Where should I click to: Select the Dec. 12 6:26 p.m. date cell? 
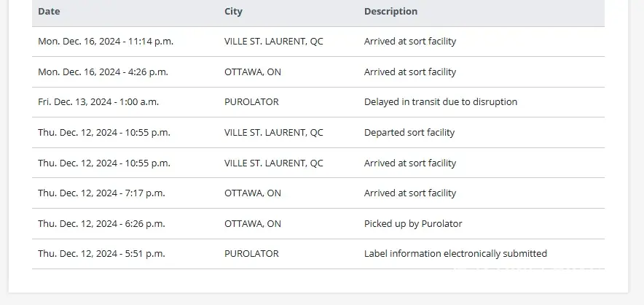pos(101,224)
